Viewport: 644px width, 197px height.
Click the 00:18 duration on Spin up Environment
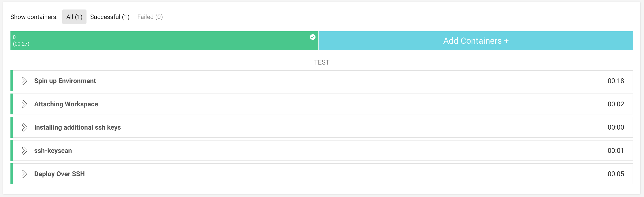point(615,81)
